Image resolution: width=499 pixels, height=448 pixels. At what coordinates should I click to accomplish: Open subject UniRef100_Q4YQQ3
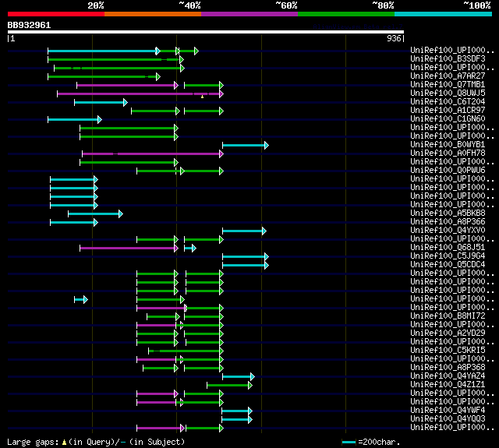448,419
